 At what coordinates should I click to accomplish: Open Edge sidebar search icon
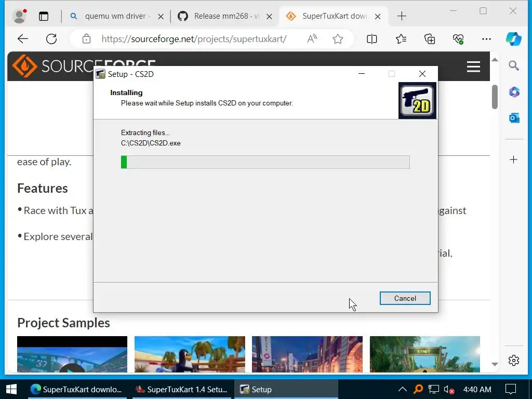(514, 65)
